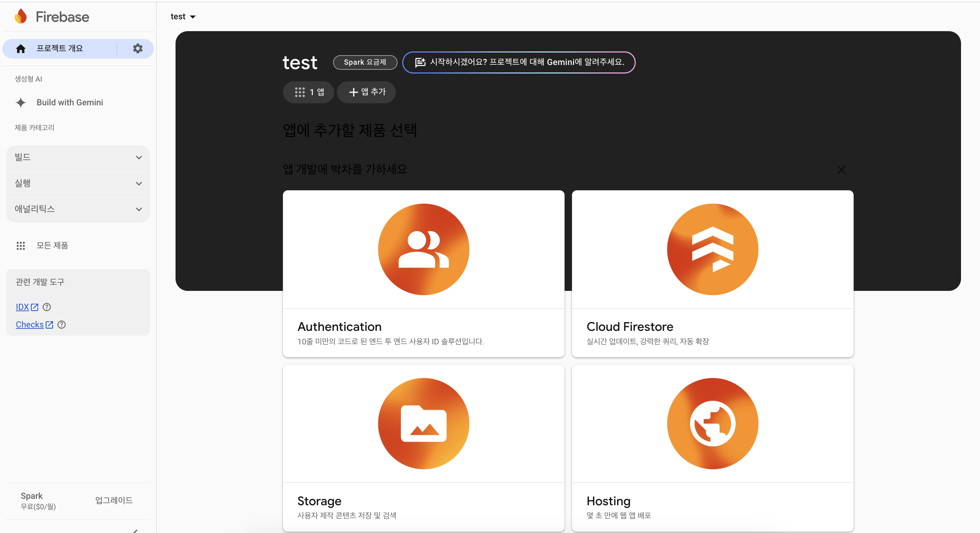Select 프로젝트 개요 in sidebar
The image size is (980, 533).
(60, 48)
